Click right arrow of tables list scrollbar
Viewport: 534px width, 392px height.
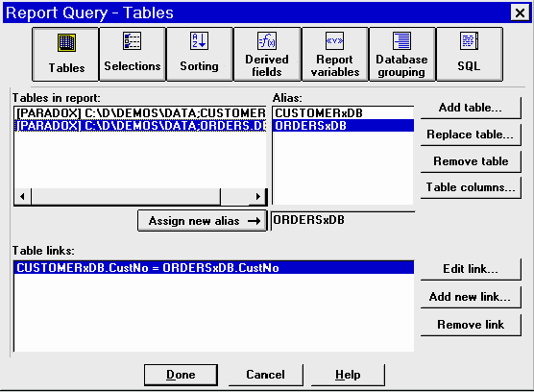click(x=257, y=197)
